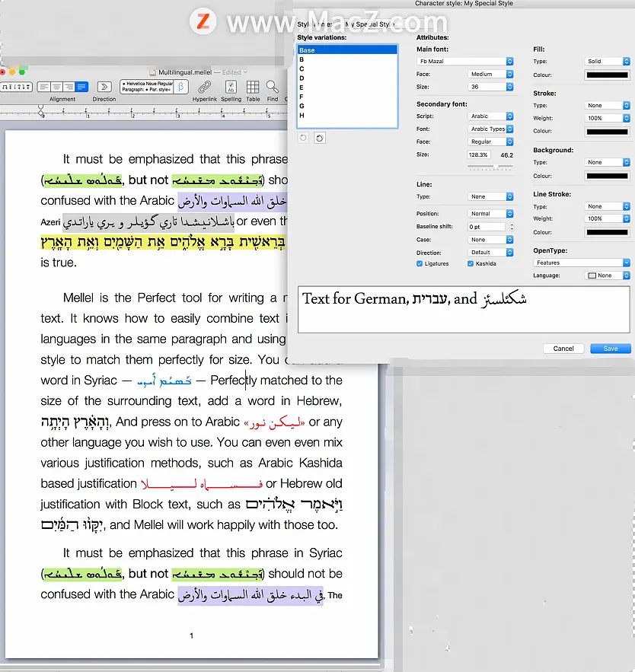
Task: Insert a Hyperlink from the toolbar
Action: [205, 87]
